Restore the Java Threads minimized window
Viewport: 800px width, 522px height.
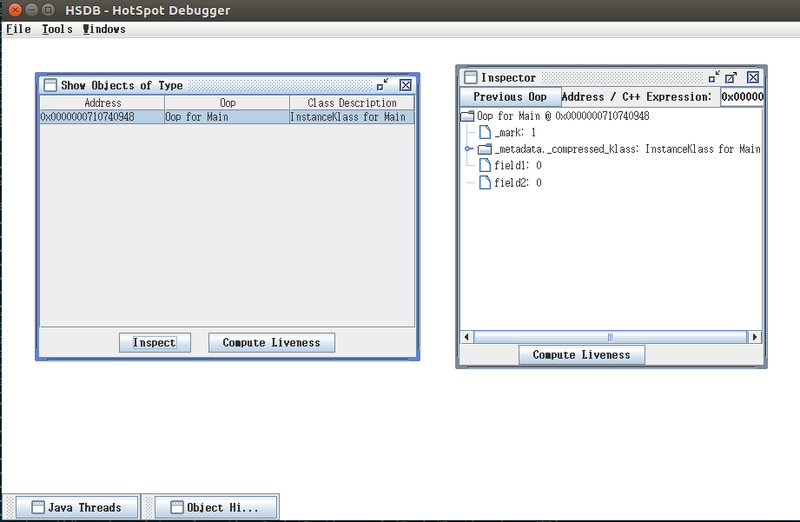pyautogui.click(x=78, y=507)
